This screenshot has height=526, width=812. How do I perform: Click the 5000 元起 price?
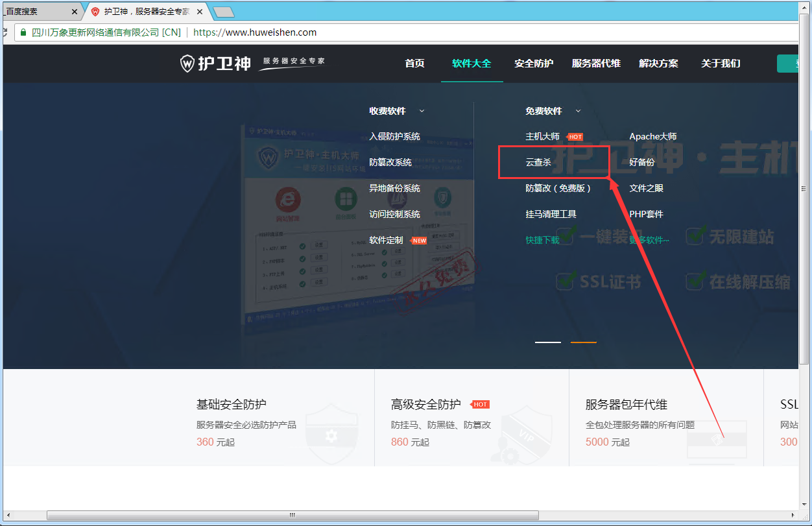pyautogui.click(x=607, y=442)
